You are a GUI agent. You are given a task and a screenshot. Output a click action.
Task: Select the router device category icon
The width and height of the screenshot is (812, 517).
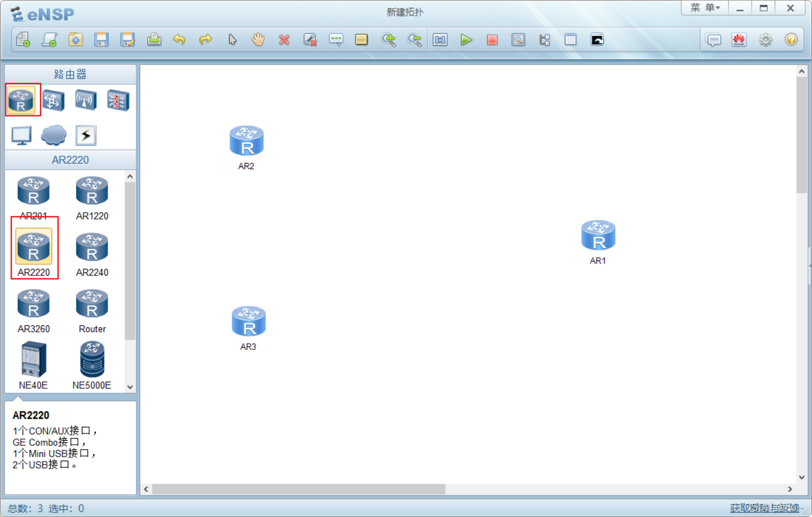21,100
